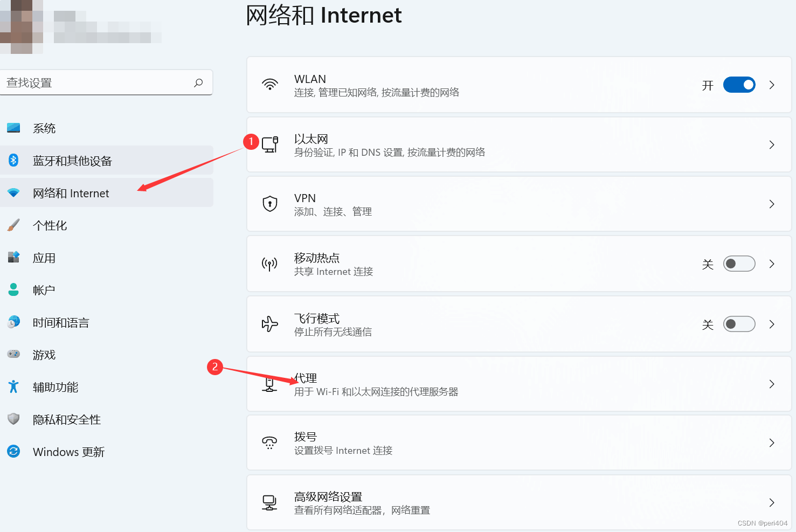Click text 添加、连接、管理 under VPN
796x532 pixels.
pos(333,212)
